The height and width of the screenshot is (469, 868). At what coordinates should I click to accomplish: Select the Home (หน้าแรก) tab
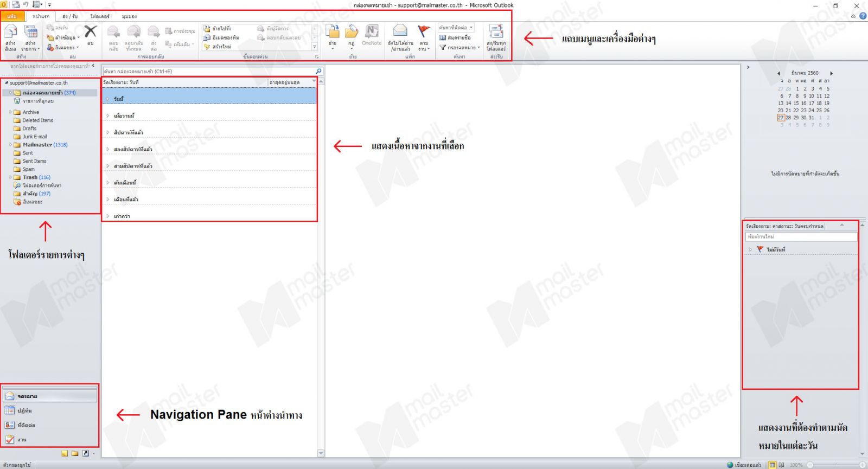41,16
